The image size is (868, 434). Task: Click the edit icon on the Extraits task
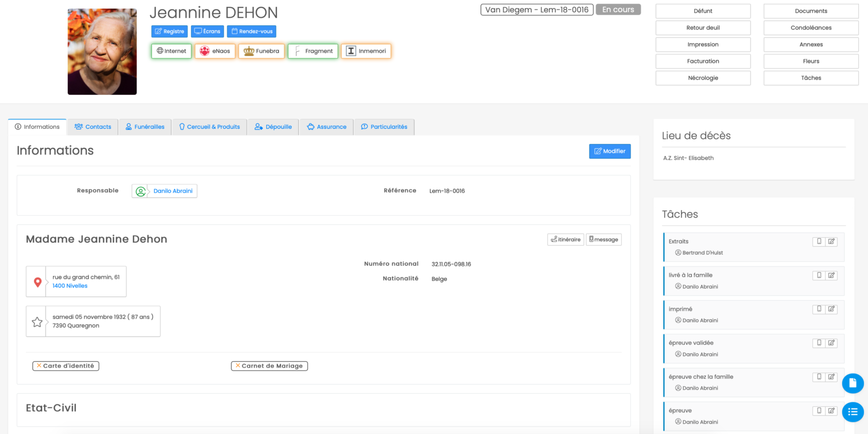[x=831, y=242]
